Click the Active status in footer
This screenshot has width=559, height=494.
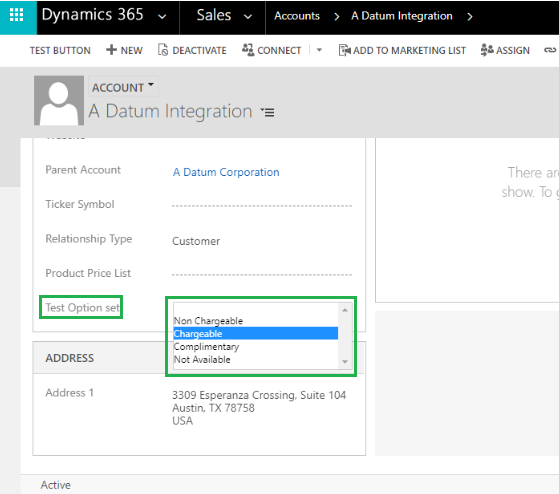[56, 485]
